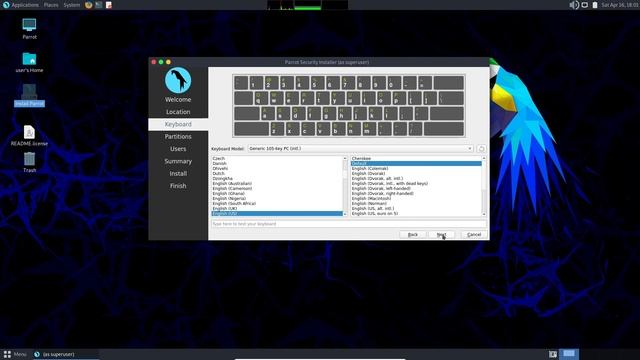This screenshot has height=360, width=640.
Task: Open the date and time clock
Action: point(620,5)
